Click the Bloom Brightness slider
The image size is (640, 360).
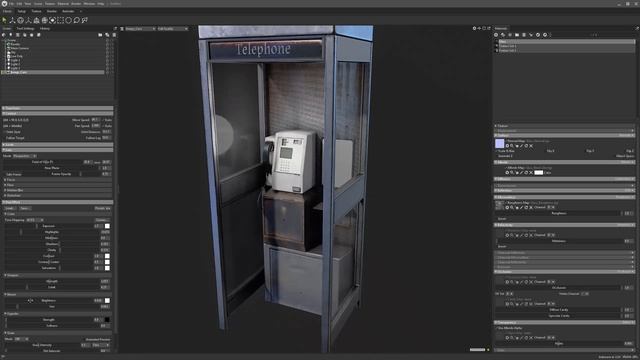tap(49, 300)
